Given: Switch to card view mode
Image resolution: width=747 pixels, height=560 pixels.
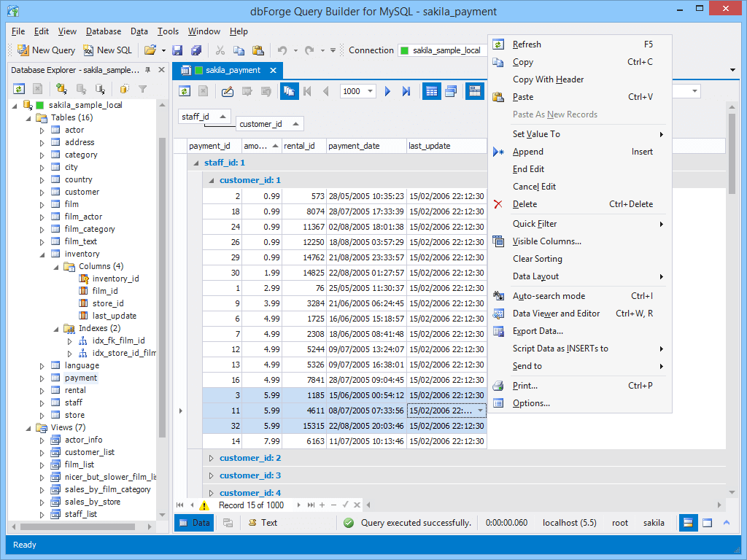Looking at the screenshot, I should point(451,91).
